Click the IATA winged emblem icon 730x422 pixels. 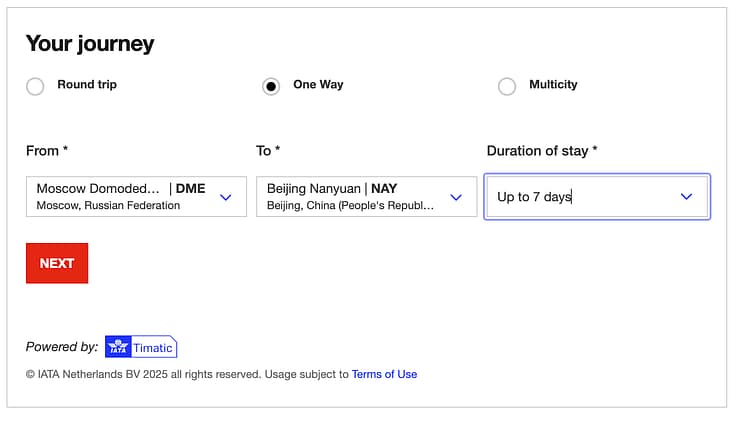[118, 347]
